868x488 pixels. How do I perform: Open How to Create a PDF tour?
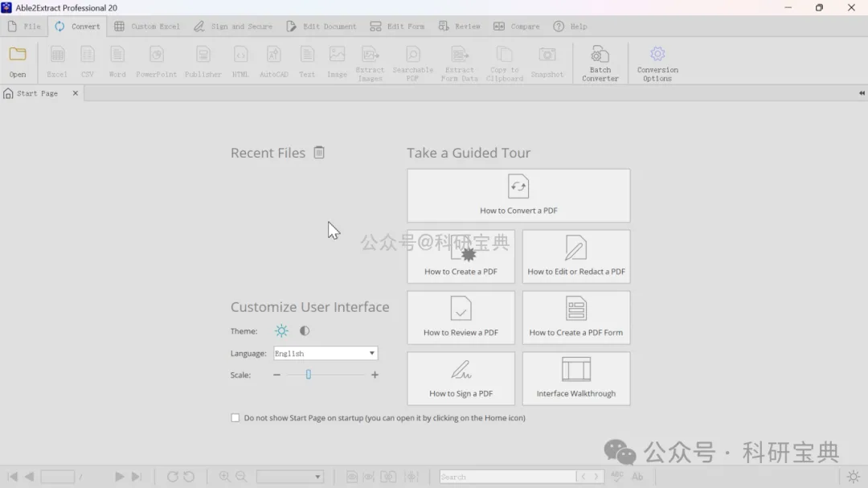[461, 256]
